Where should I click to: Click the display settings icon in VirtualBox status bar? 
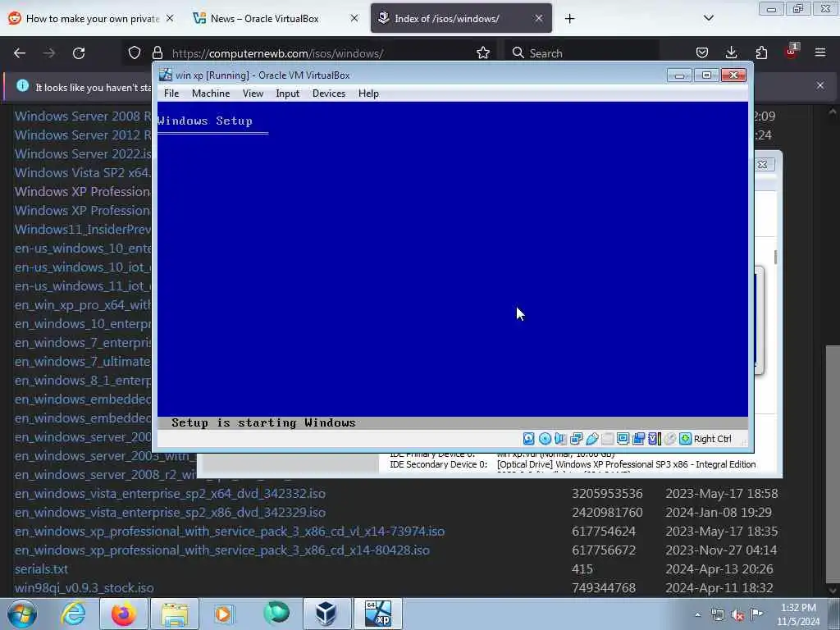(623, 439)
